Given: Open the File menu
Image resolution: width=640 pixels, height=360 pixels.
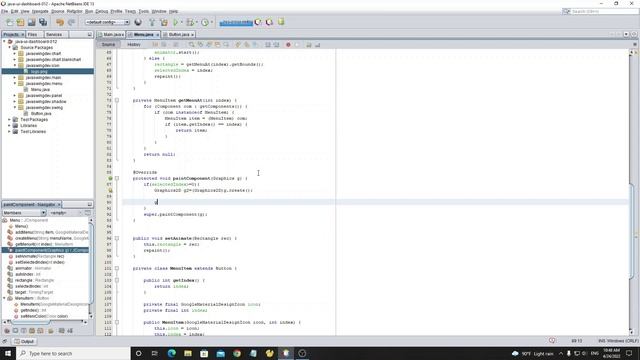Looking at the screenshot, I should (4, 11).
